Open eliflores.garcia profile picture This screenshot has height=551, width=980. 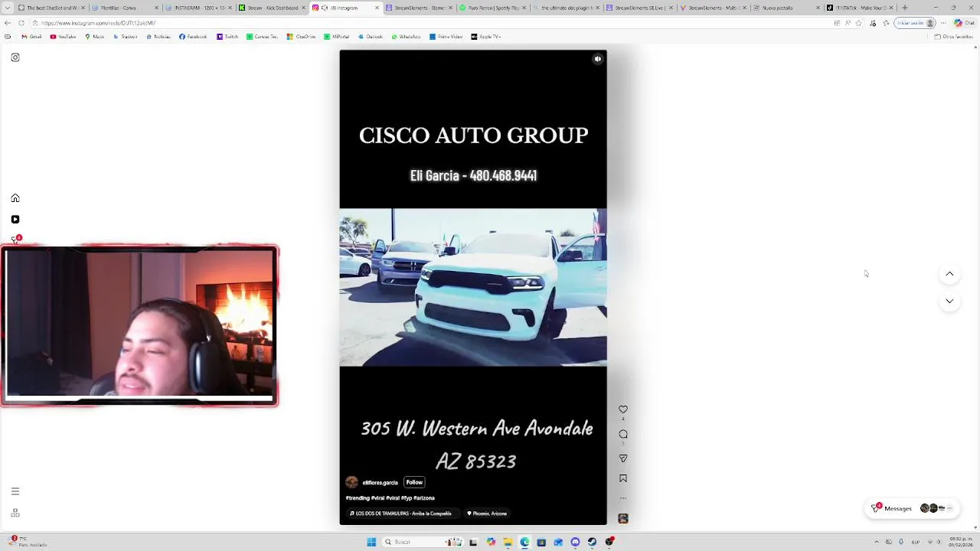pos(351,482)
